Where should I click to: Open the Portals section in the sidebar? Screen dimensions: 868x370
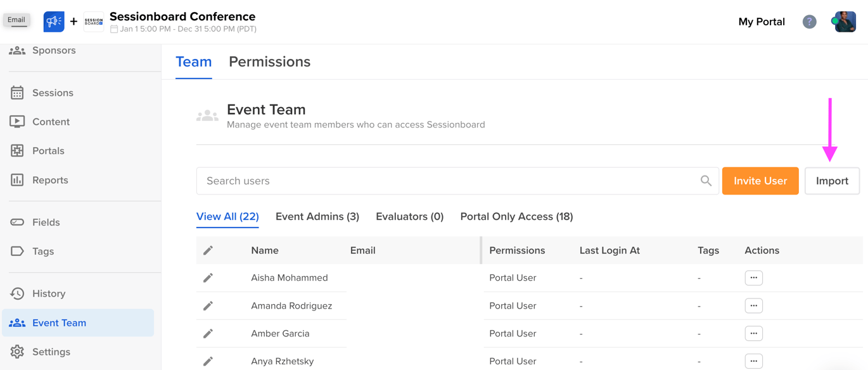point(48,151)
